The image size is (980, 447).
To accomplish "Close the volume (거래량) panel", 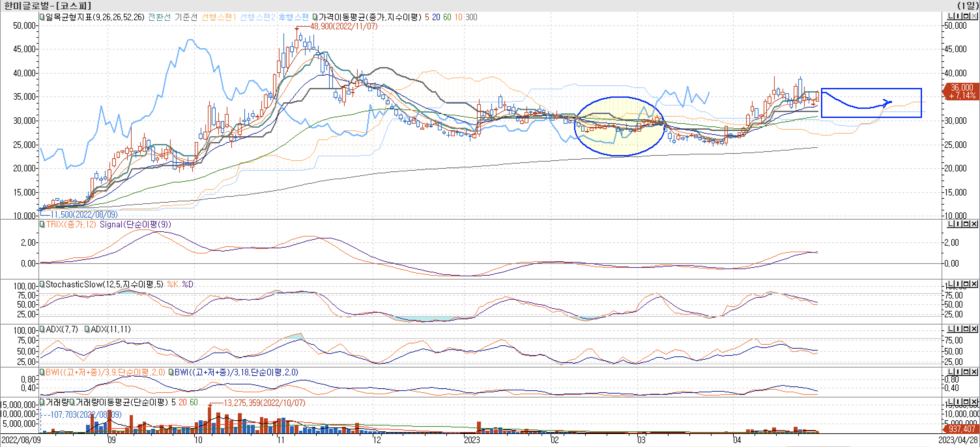I will [x=974, y=402].
